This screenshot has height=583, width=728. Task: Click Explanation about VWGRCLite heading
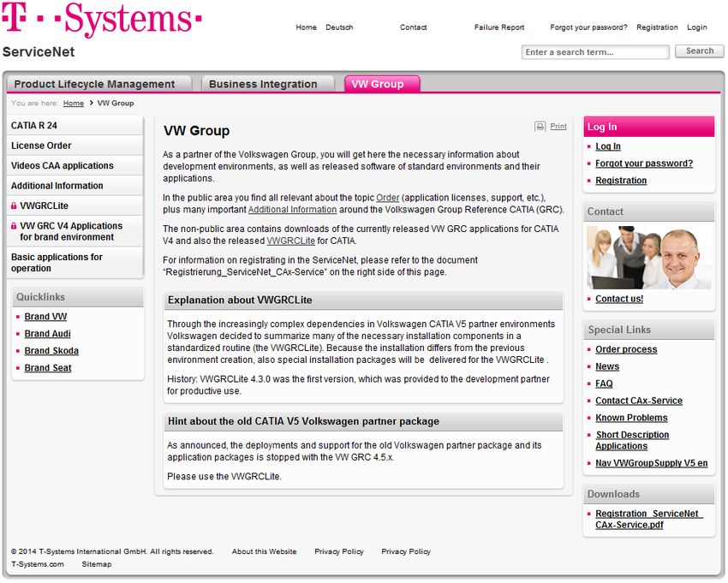[x=240, y=300]
